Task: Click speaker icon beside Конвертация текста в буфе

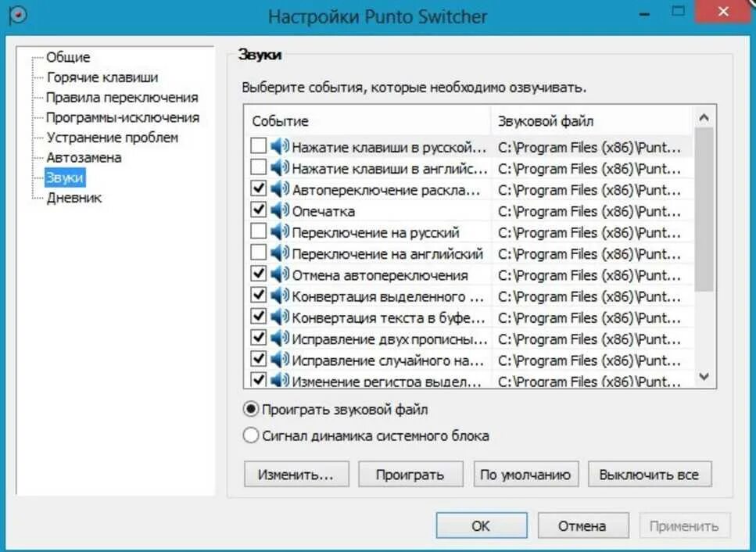Action: pyautogui.click(x=280, y=316)
